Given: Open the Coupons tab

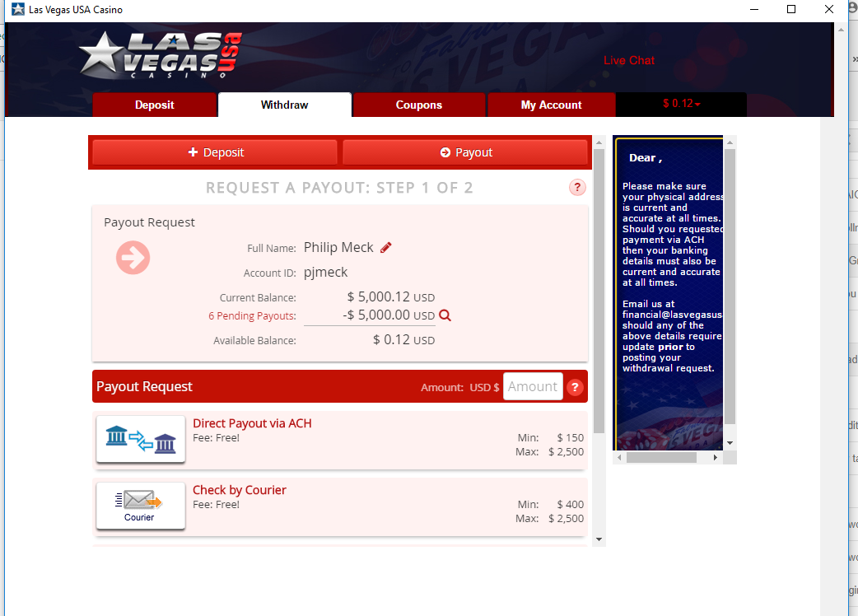Looking at the screenshot, I should pos(419,105).
